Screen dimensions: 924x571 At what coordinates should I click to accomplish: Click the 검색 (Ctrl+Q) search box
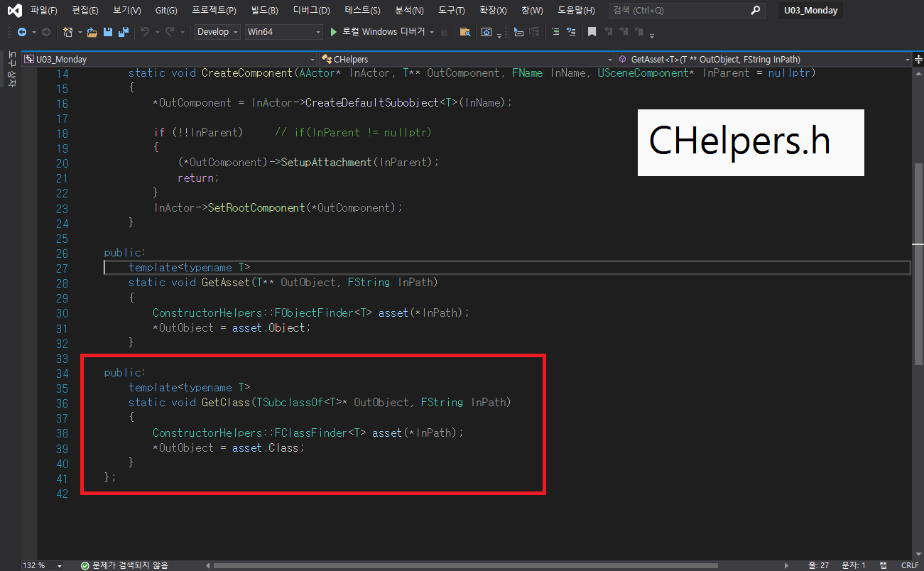coord(686,11)
